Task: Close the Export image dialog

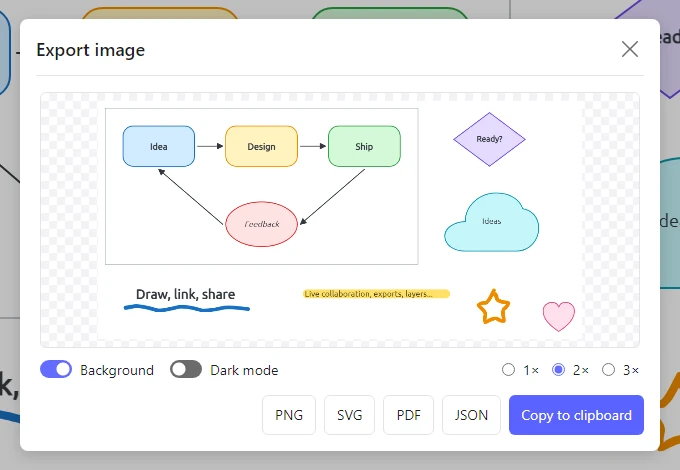Action: (x=629, y=49)
